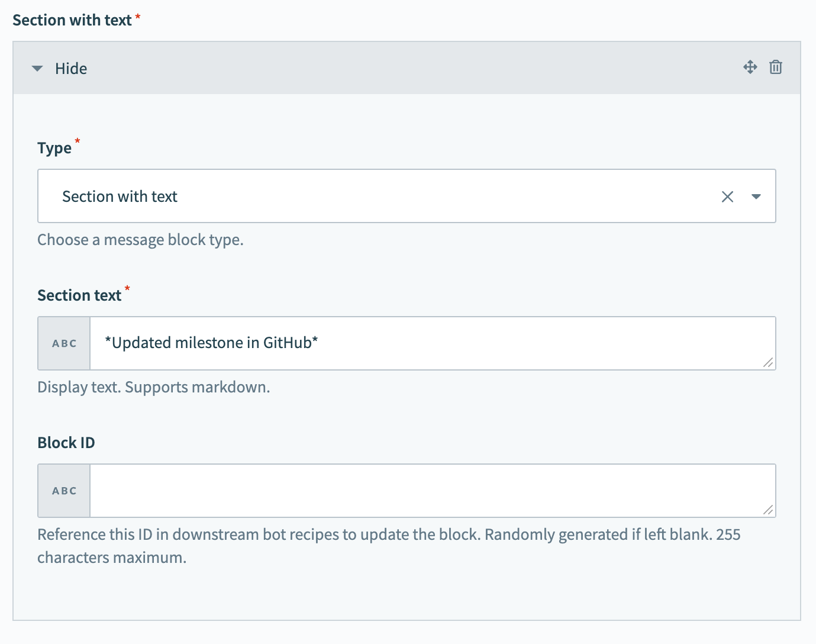Click the drag handle icon to reorder the paragraph
The width and height of the screenshot is (816, 644).
coord(750,67)
